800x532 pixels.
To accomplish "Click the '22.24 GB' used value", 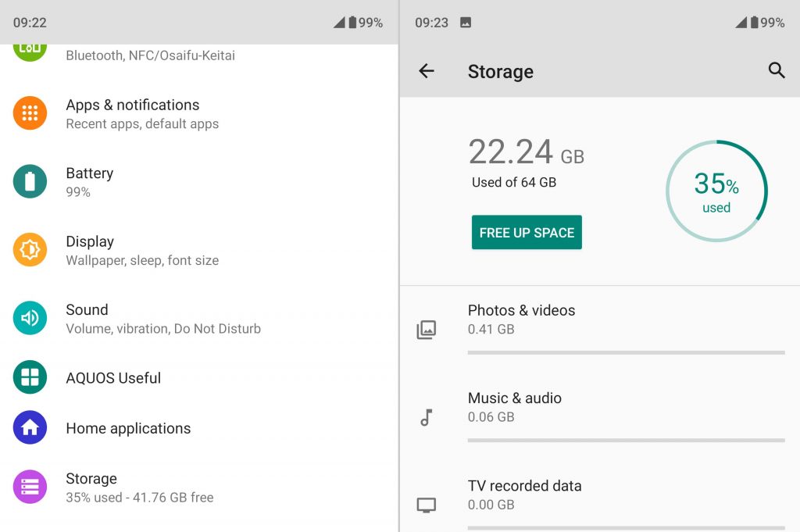I will point(526,152).
